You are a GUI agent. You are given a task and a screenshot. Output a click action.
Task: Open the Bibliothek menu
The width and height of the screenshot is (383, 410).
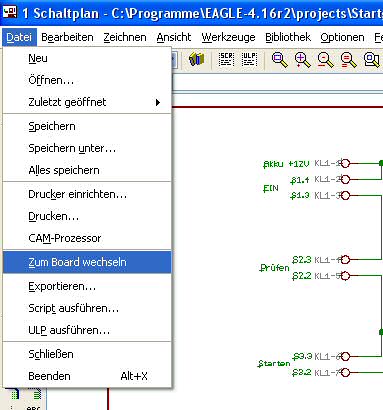click(288, 37)
